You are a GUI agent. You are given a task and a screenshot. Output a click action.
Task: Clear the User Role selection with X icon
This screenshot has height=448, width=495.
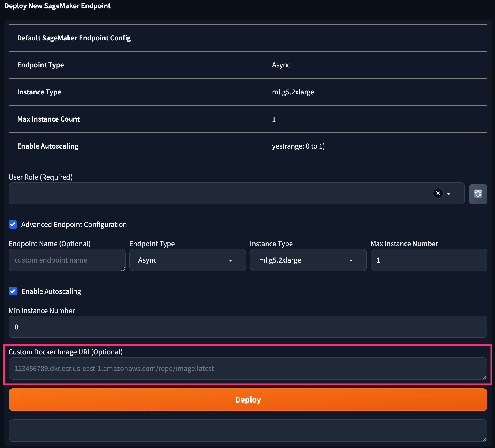tap(438, 193)
